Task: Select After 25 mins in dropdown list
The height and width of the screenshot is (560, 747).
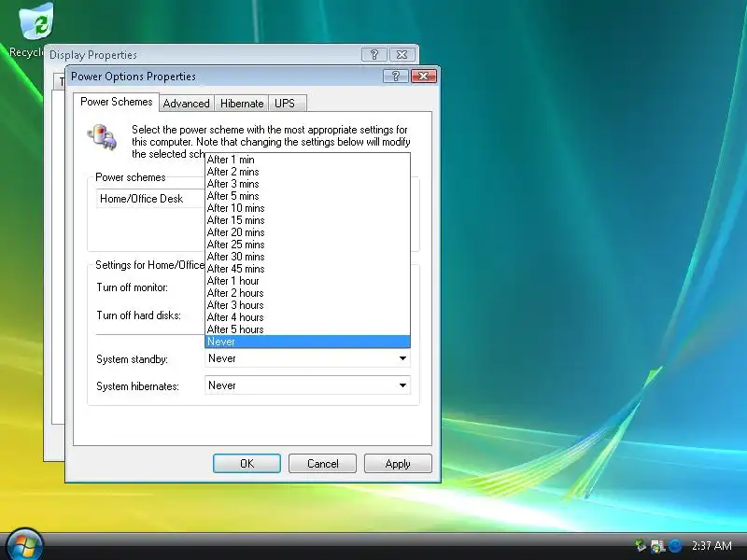Action: [307, 245]
